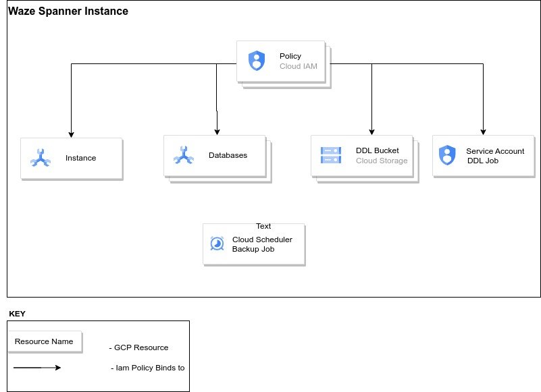
Task: Click the "- Iam Policy Binds to" legend text
Action: tap(147, 368)
